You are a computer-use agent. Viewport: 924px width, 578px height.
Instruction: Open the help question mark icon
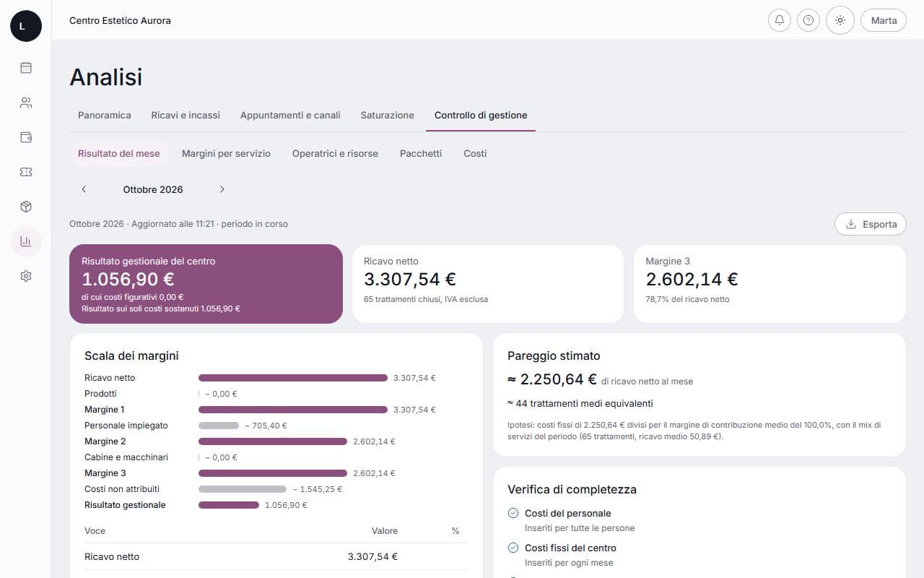point(808,20)
